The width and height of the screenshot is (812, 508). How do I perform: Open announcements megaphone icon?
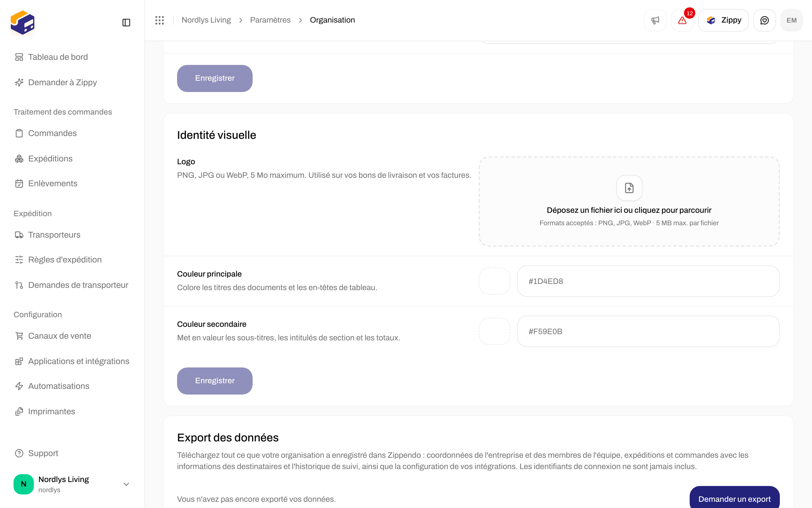[x=655, y=20]
